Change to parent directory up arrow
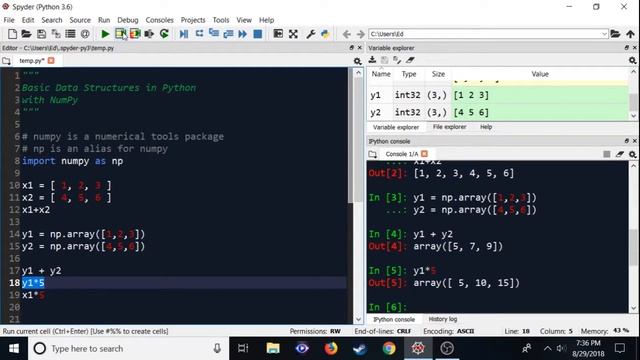Image resolution: width=640 pixels, height=360 pixels. (630, 34)
